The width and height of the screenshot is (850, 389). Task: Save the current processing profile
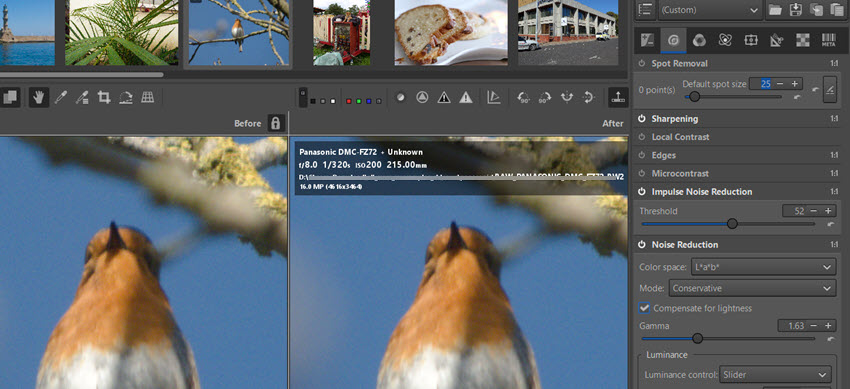click(795, 10)
